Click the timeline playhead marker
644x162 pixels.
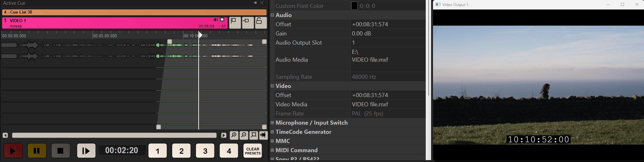click(x=200, y=35)
